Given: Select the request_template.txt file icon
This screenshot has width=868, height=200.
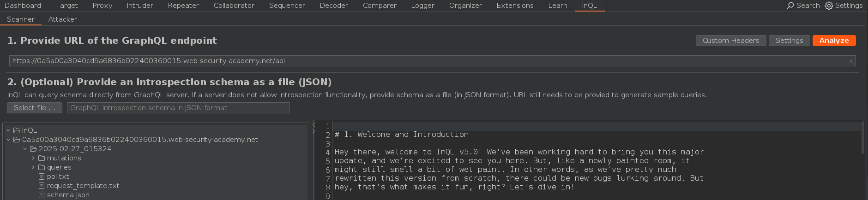Looking at the screenshot, I should 42,186.
